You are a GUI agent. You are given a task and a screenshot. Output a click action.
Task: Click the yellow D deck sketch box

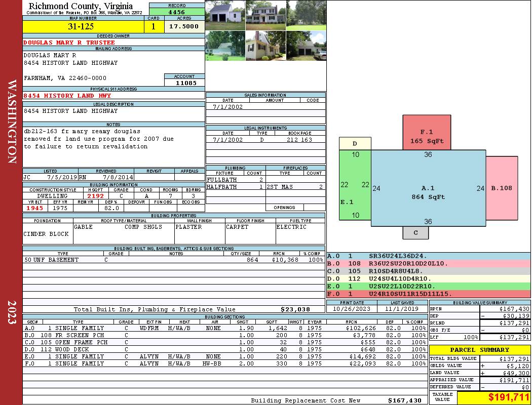pos(355,144)
